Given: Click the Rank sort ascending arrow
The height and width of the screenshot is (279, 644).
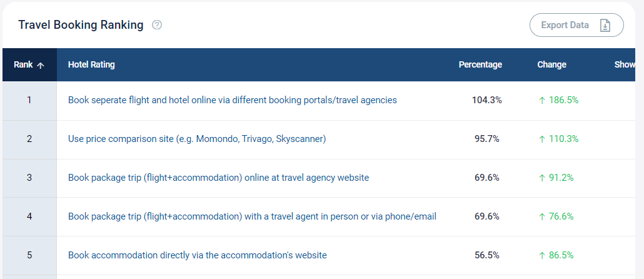Looking at the screenshot, I should tap(40, 65).
